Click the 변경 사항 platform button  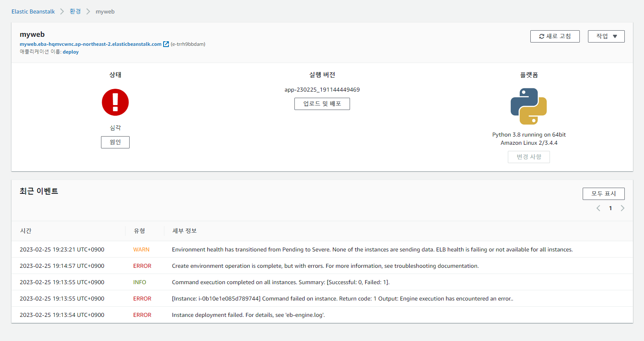coord(529,157)
